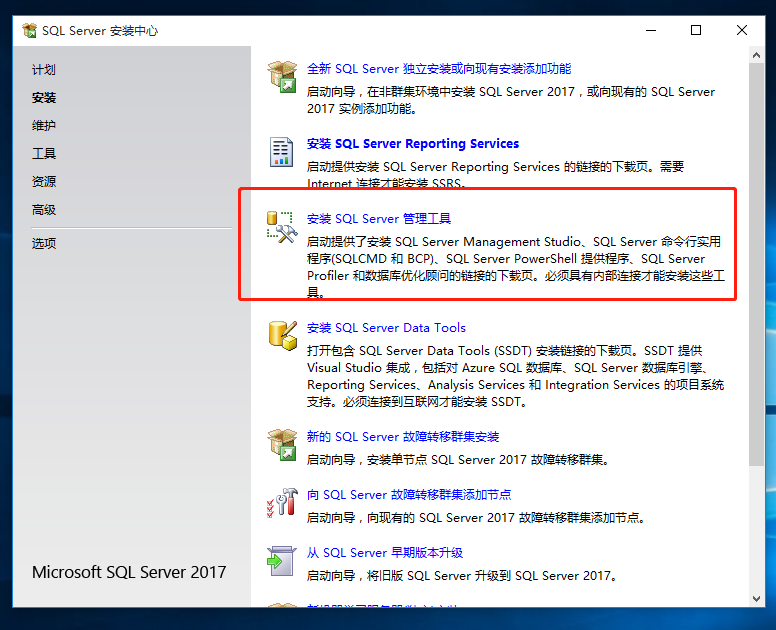
Task: Open 向 SQL Server 故障转移群集添加节点 link
Action: point(409,494)
